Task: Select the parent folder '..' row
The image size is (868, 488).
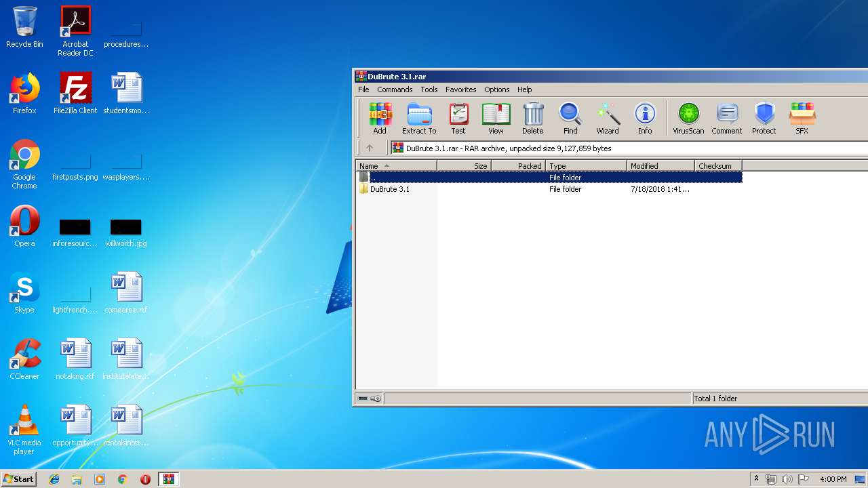Action: click(549, 178)
